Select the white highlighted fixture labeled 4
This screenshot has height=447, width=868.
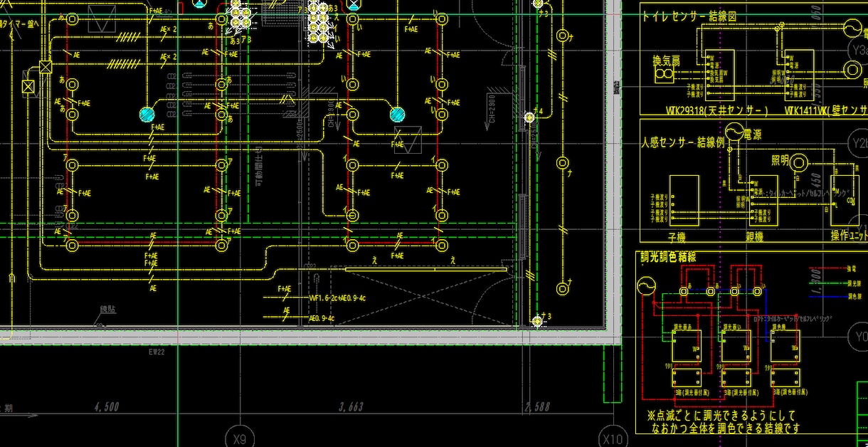(x=529, y=117)
